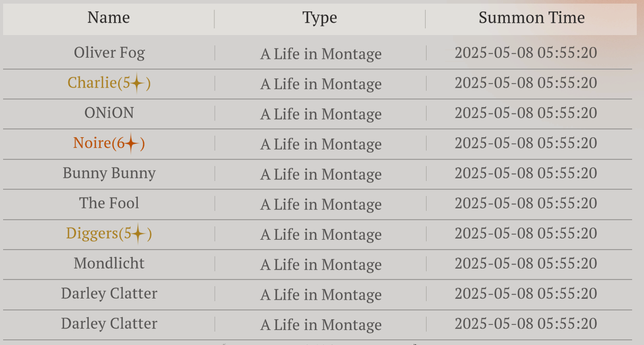Click the summon time in the Noire row
This screenshot has height=345, width=644.
tap(526, 143)
